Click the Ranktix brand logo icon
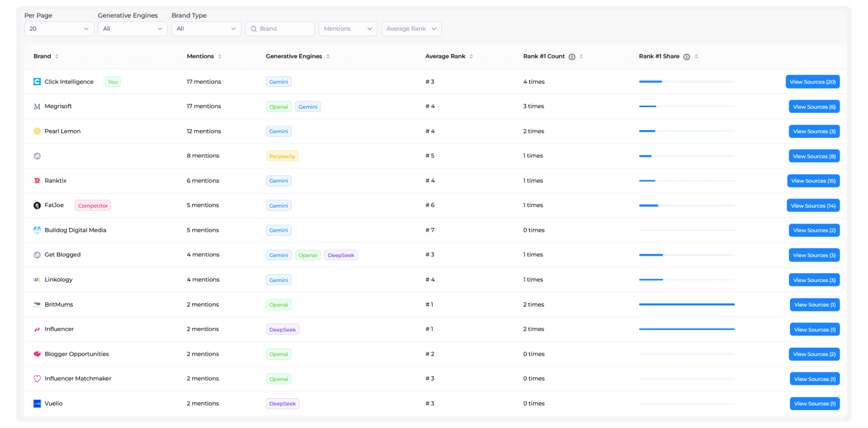This screenshot has width=868, height=428. (37, 181)
